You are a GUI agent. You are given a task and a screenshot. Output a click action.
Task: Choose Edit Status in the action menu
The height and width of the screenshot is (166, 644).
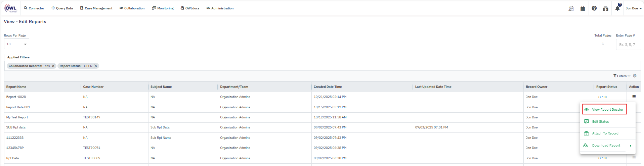coord(600,122)
